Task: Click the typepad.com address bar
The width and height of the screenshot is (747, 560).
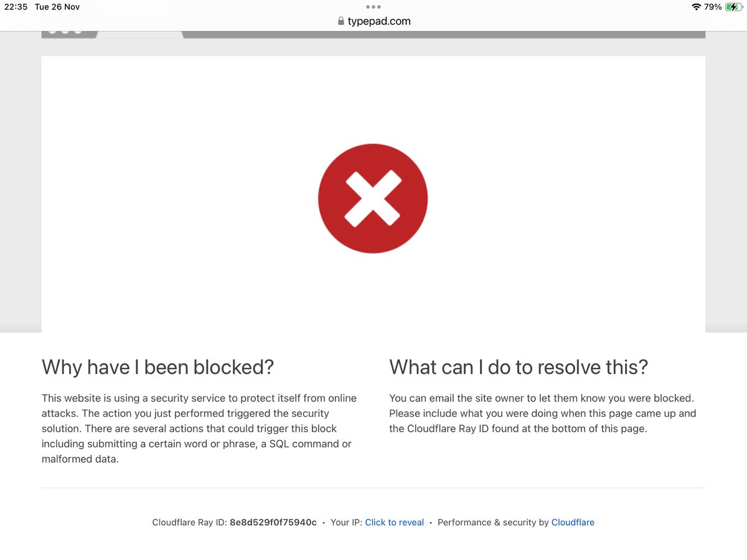Action: (374, 21)
